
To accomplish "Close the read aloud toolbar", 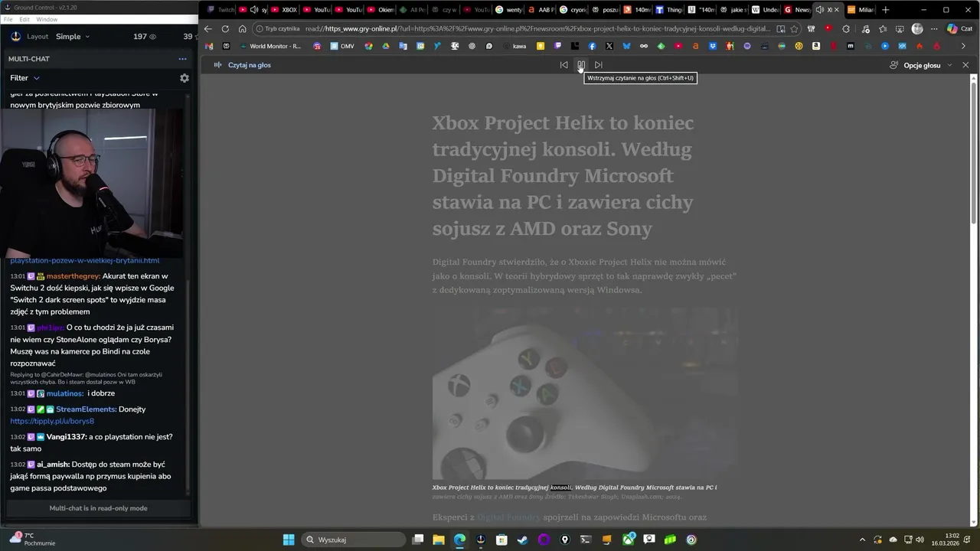I will coord(965,65).
